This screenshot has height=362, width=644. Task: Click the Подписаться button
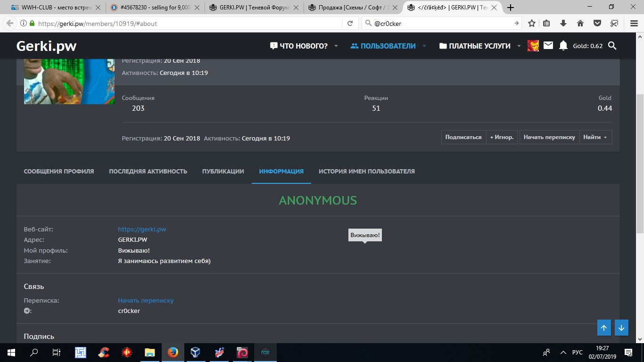click(463, 137)
